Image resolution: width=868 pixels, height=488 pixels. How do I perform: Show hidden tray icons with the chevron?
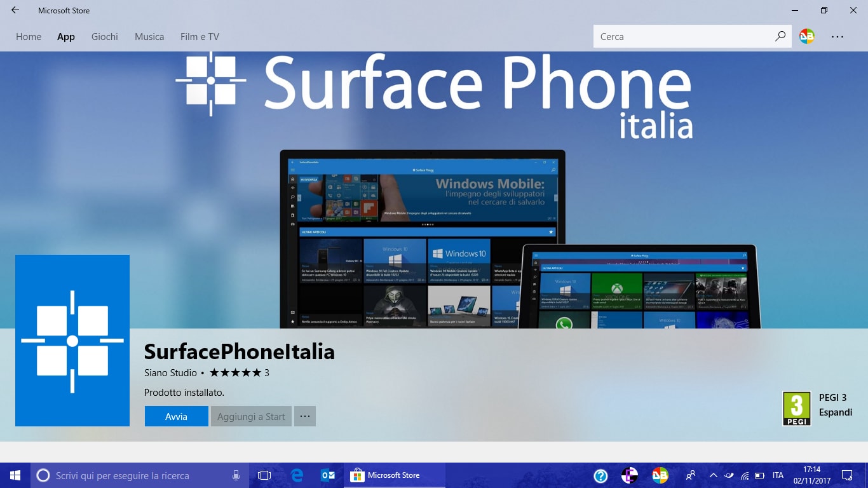[x=714, y=475]
